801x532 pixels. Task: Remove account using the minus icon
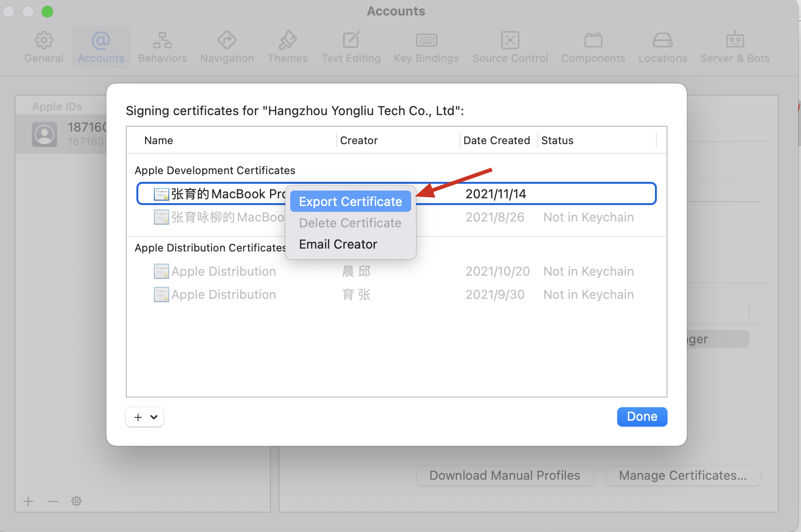[x=53, y=501]
